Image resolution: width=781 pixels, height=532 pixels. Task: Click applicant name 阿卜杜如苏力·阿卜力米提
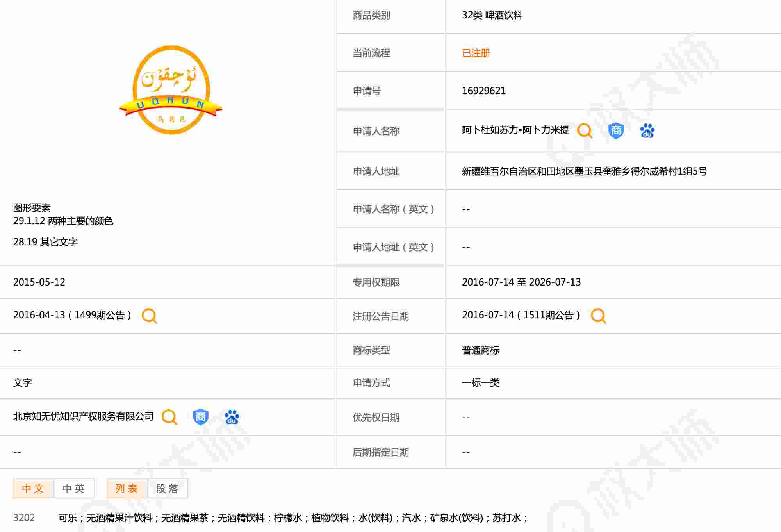(515, 130)
